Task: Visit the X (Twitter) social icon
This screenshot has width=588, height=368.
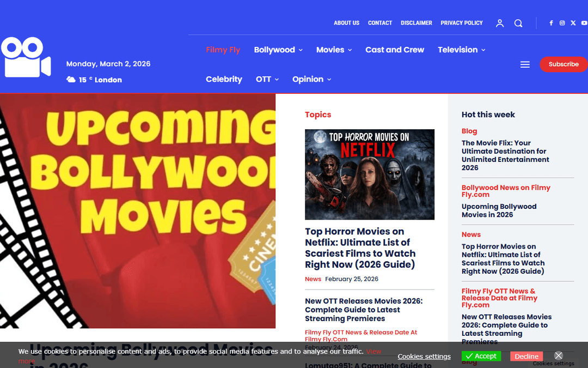Action: pyautogui.click(x=573, y=23)
